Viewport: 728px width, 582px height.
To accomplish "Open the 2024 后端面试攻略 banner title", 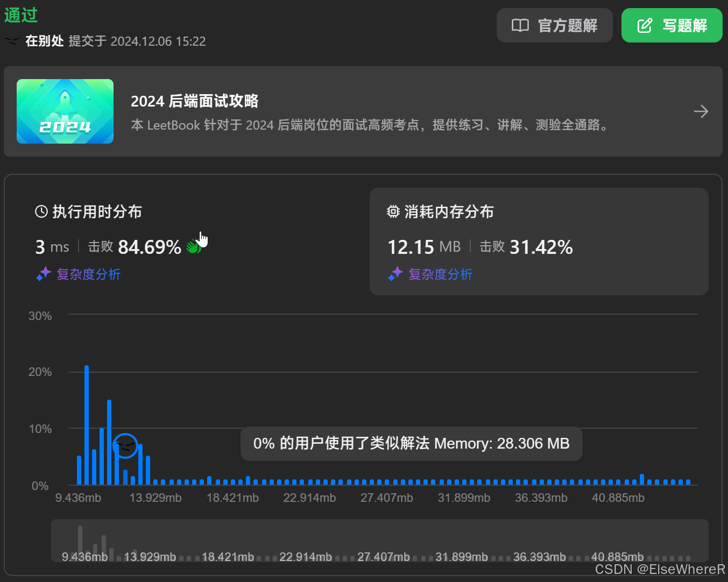I will (x=194, y=101).
